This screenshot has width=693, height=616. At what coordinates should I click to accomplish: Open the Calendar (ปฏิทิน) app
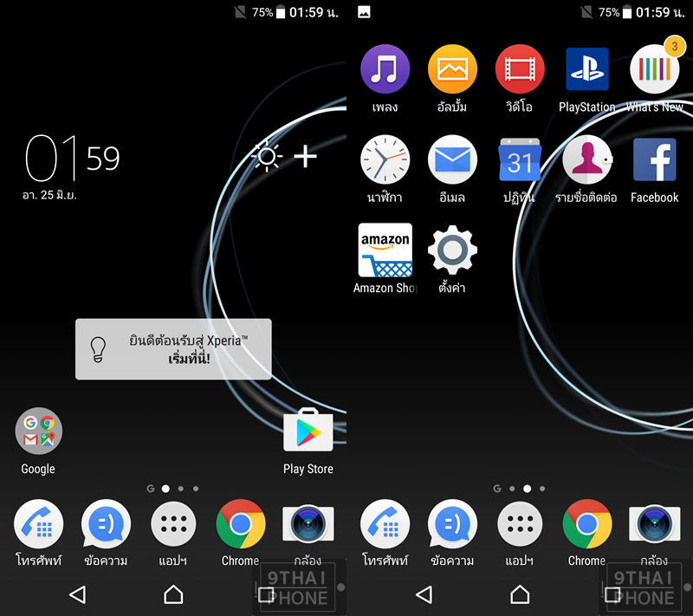click(x=520, y=159)
